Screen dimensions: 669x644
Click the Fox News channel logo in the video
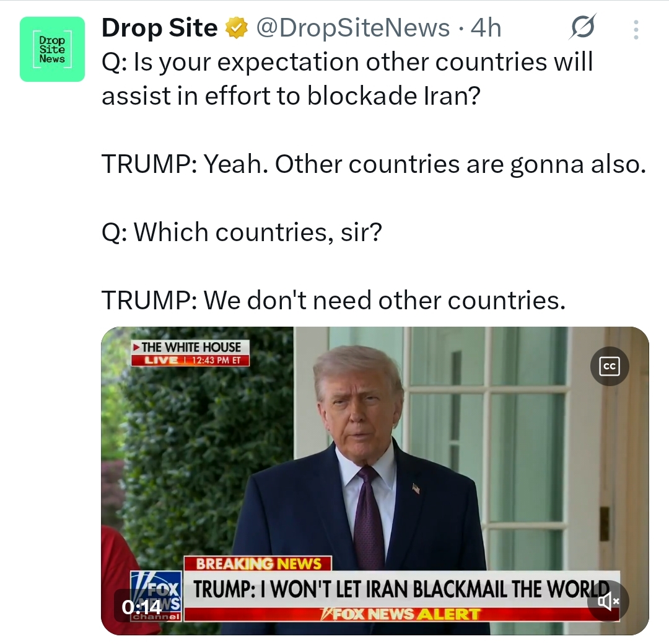coord(156,596)
